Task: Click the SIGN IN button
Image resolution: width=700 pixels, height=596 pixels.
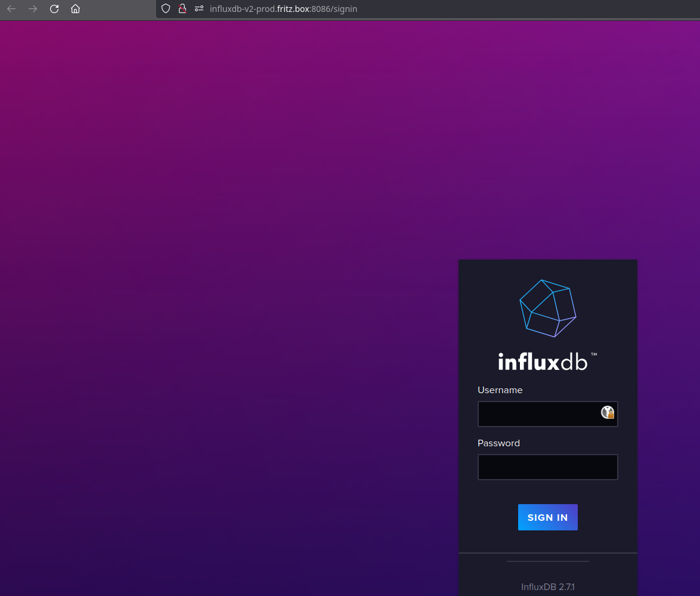Action: 548,517
